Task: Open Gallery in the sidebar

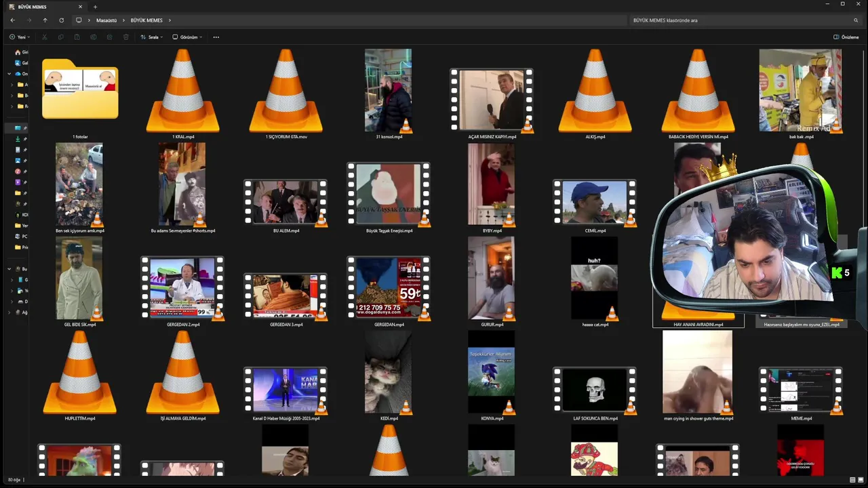Action: [21, 63]
